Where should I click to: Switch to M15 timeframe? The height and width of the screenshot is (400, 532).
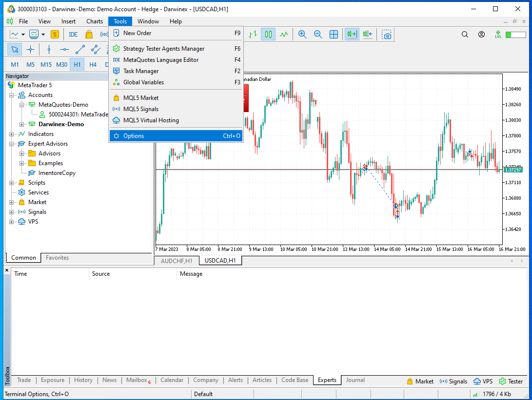[46, 64]
